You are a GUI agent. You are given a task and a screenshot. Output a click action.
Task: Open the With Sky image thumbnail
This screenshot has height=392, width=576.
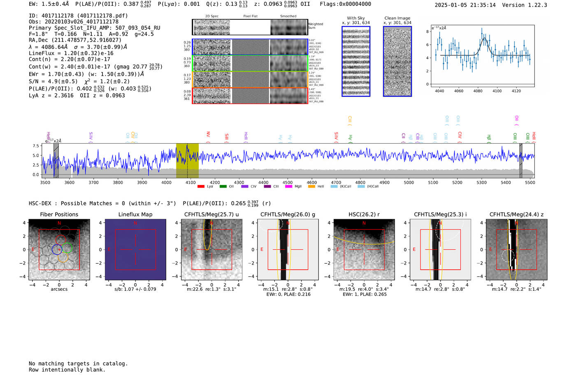click(x=356, y=61)
